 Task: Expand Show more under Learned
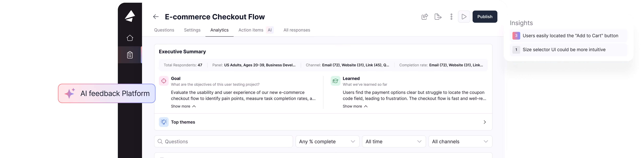click(355, 106)
